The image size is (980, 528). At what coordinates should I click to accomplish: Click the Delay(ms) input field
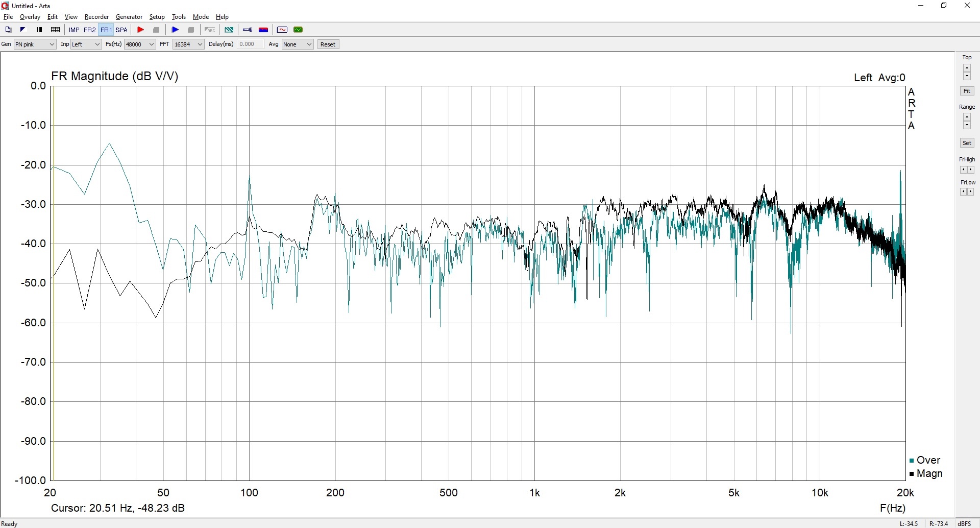(x=251, y=44)
